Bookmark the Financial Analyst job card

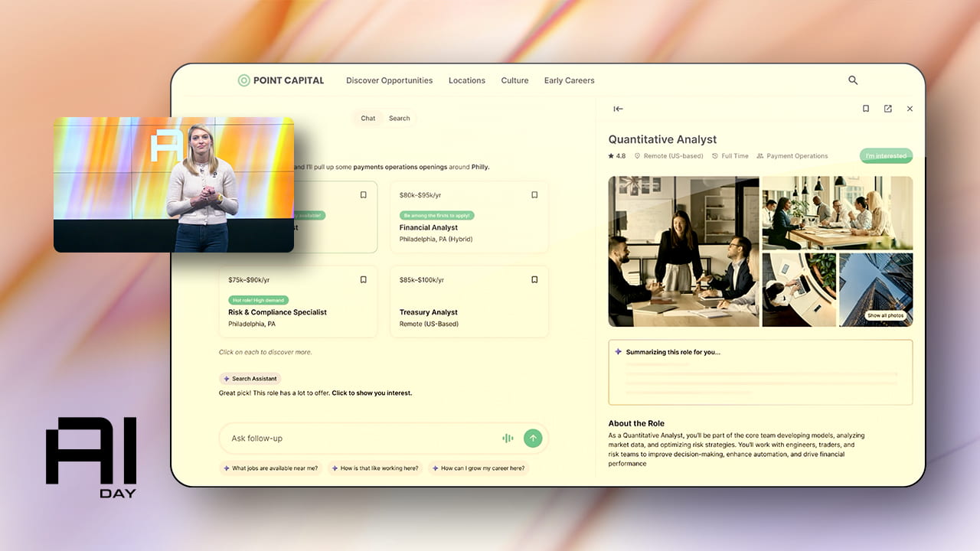click(534, 194)
